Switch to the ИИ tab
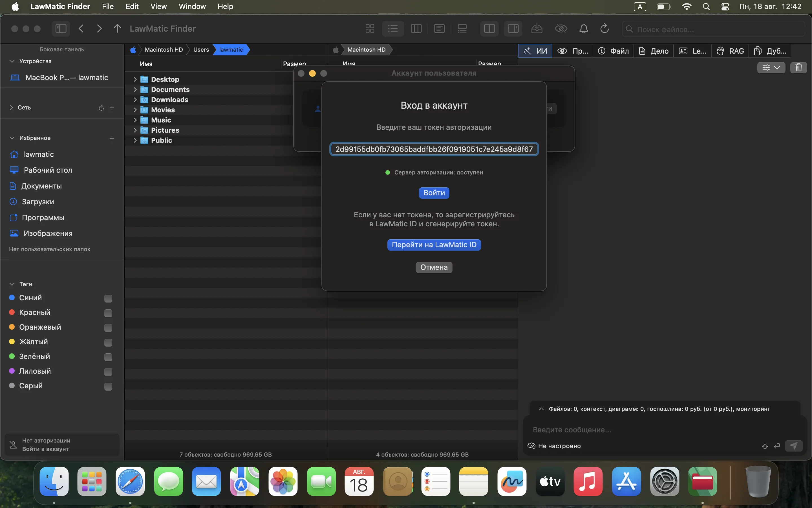Image resolution: width=812 pixels, height=508 pixels. (x=535, y=51)
